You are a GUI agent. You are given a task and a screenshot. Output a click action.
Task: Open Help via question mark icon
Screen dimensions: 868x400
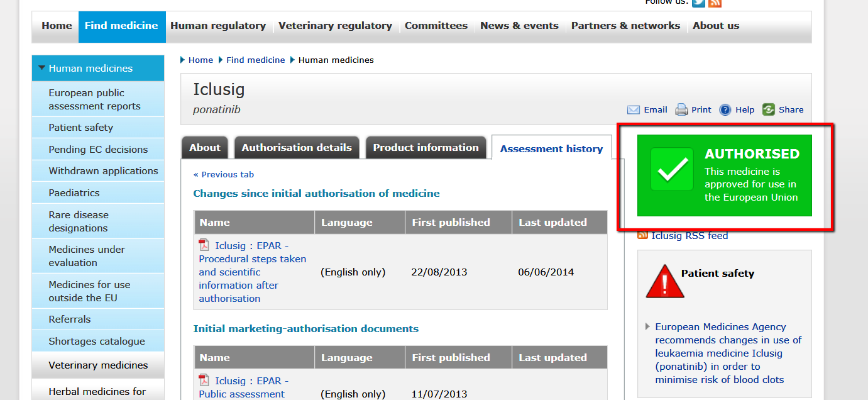(x=725, y=110)
